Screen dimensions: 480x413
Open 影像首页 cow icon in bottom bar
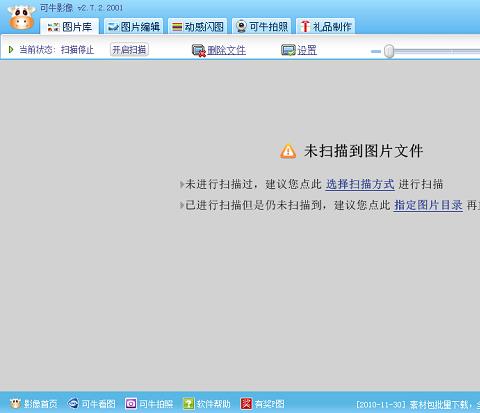(15, 404)
